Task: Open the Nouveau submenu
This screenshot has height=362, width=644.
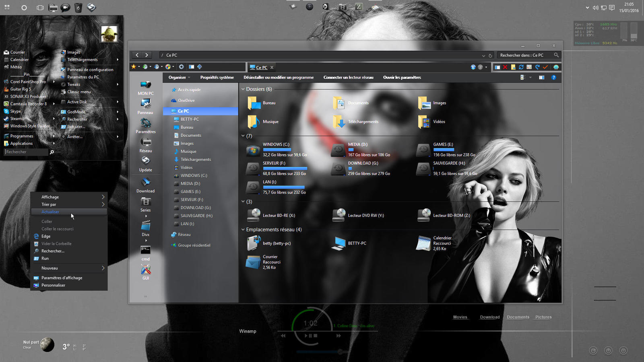Action: 69,268
